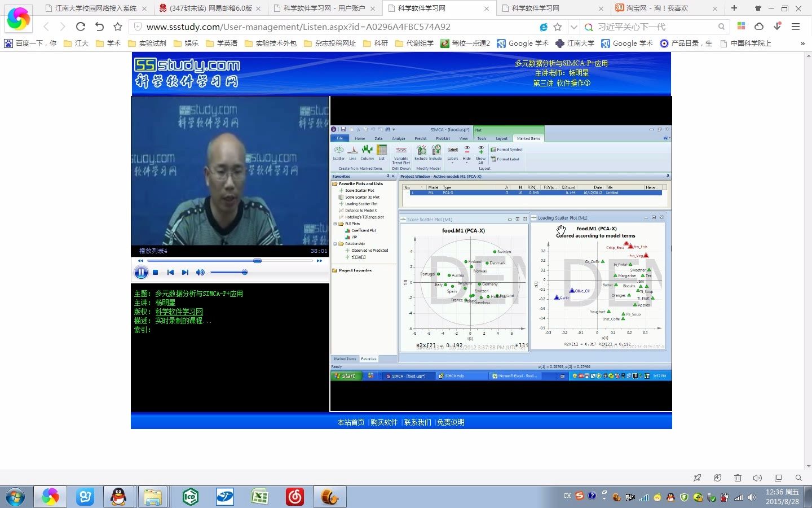Click the site shield icon in address bar
The width and height of the screenshot is (812, 508).
138,27
